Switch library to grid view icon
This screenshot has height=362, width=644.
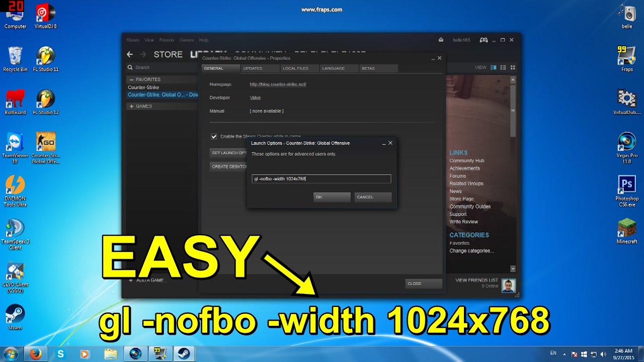513,67
